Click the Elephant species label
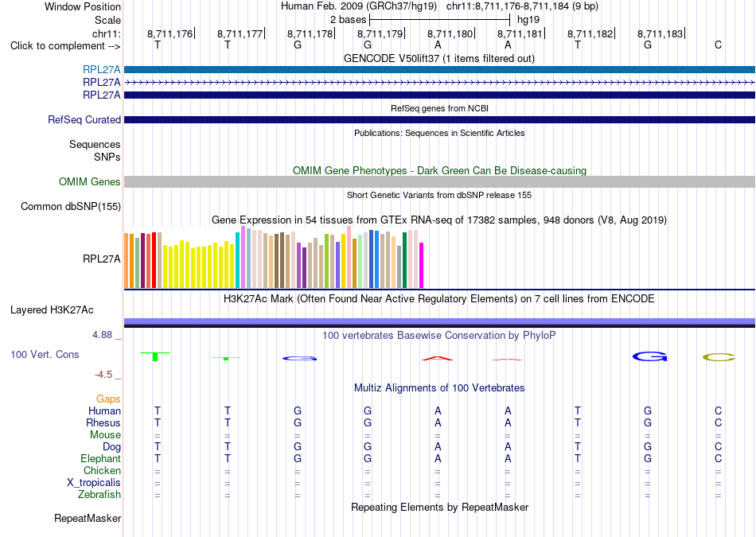The image size is (756, 537). click(x=100, y=458)
